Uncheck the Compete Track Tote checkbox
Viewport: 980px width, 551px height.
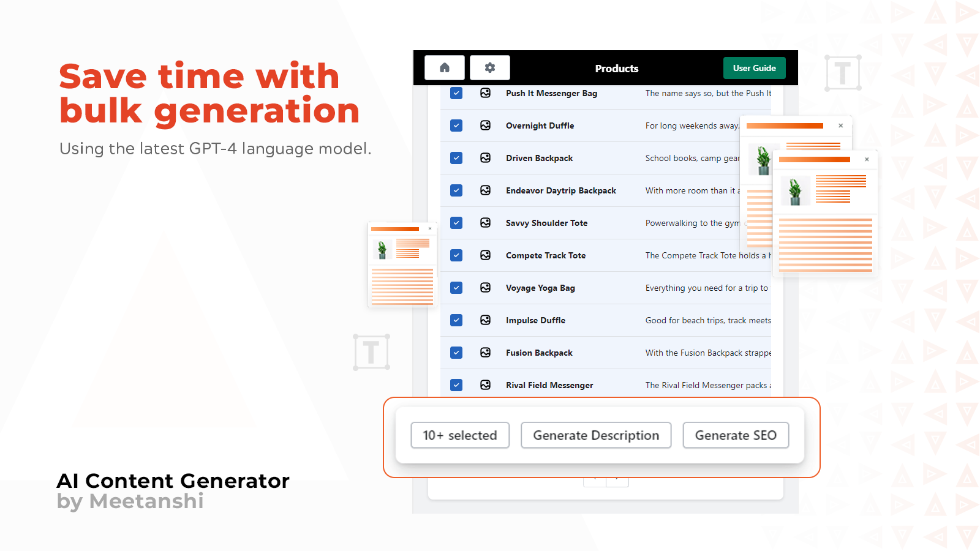[x=456, y=255]
